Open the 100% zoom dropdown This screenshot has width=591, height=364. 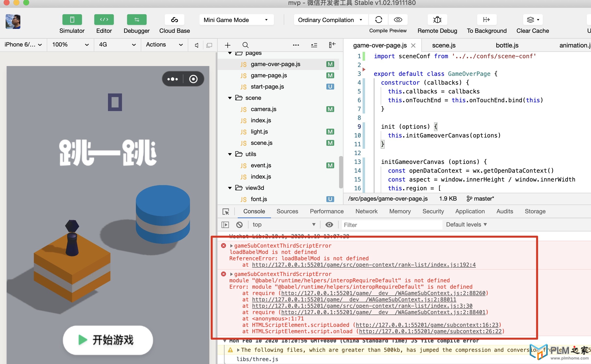click(x=71, y=45)
